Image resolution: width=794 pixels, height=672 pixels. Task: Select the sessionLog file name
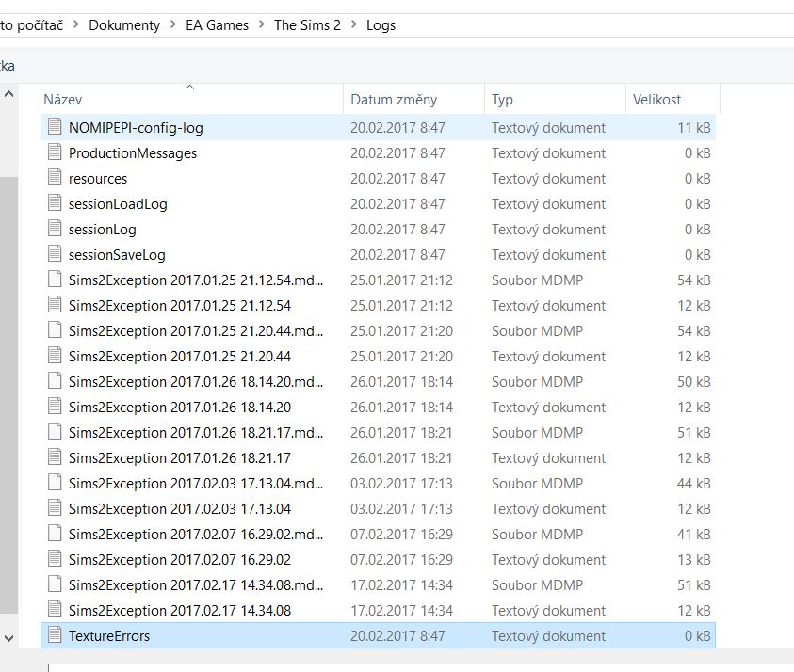click(102, 229)
